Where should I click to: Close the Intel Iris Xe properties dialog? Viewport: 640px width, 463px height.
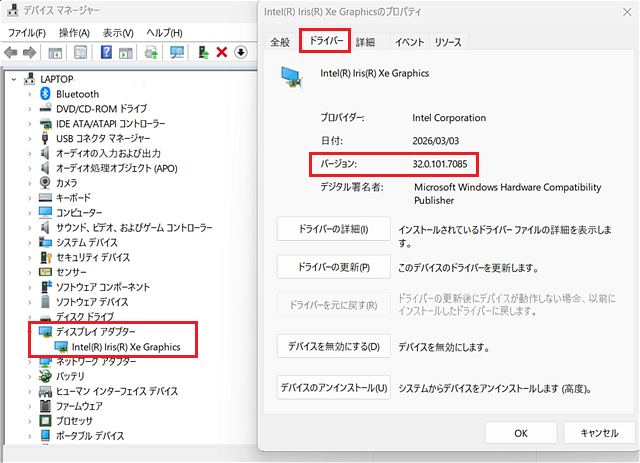coord(627,12)
